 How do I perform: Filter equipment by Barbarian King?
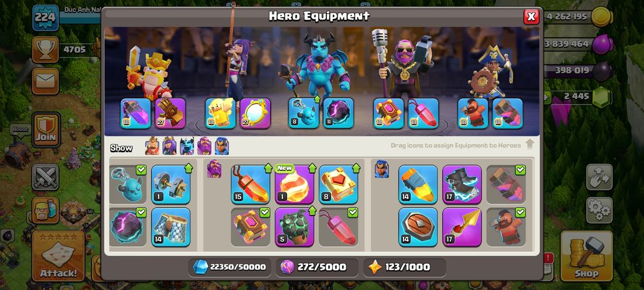coord(152,146)
